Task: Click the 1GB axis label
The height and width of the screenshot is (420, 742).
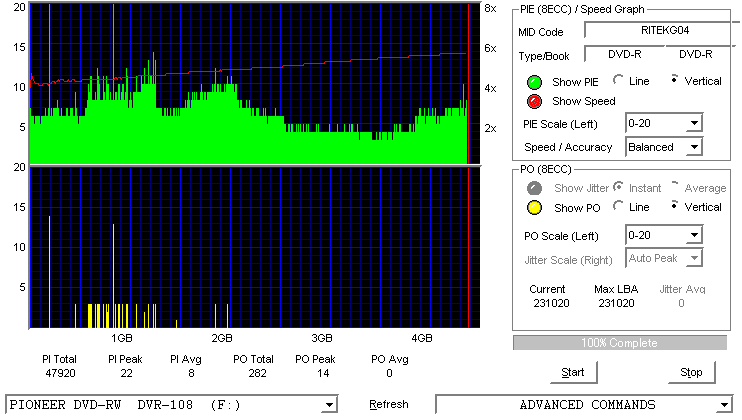Action: [x=122, y=338]
